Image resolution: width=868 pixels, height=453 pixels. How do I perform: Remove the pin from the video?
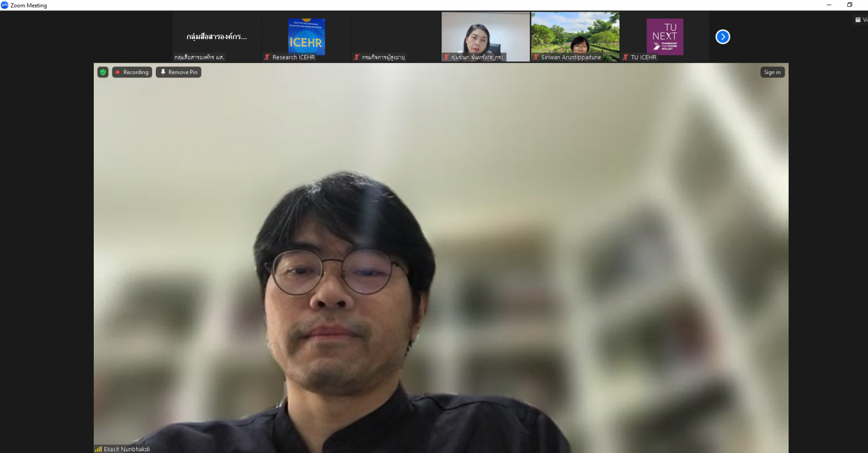(x=178, y=72)
